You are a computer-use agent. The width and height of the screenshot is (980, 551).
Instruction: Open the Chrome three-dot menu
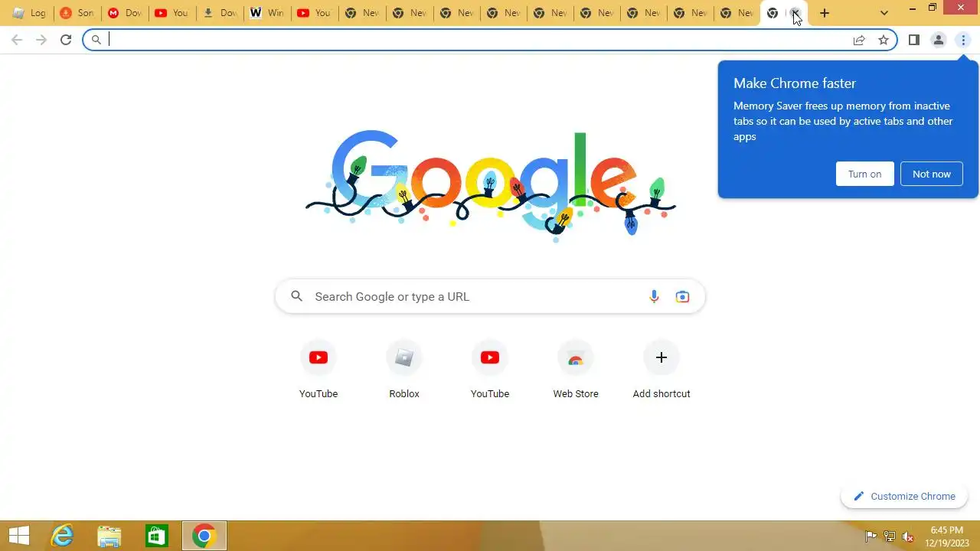tap(963, 40)
